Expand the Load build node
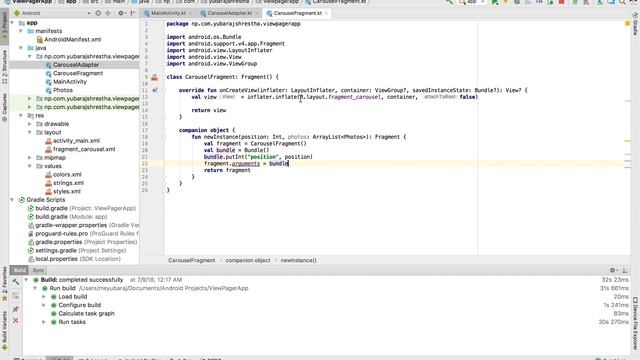Image resolution: width=640 pixels, height=360 pixels. (x=44, y=297)
